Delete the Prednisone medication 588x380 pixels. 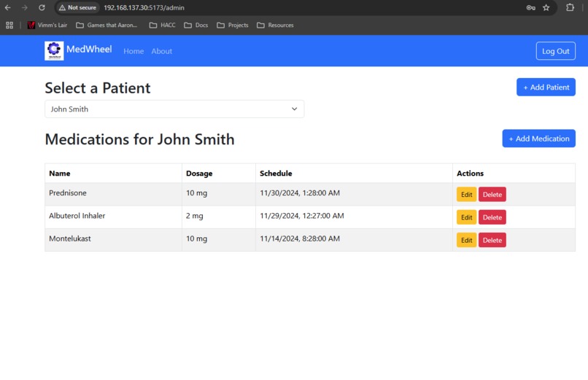(492, 195)
